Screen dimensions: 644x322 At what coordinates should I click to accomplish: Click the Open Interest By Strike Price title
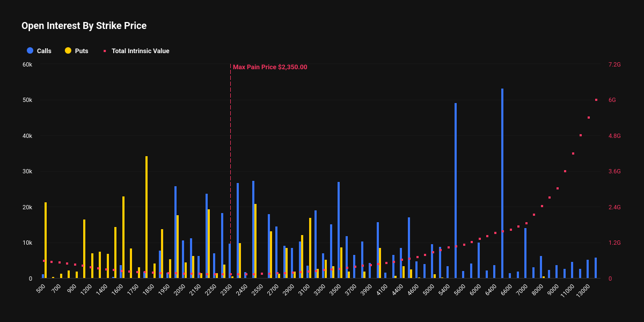84,26
